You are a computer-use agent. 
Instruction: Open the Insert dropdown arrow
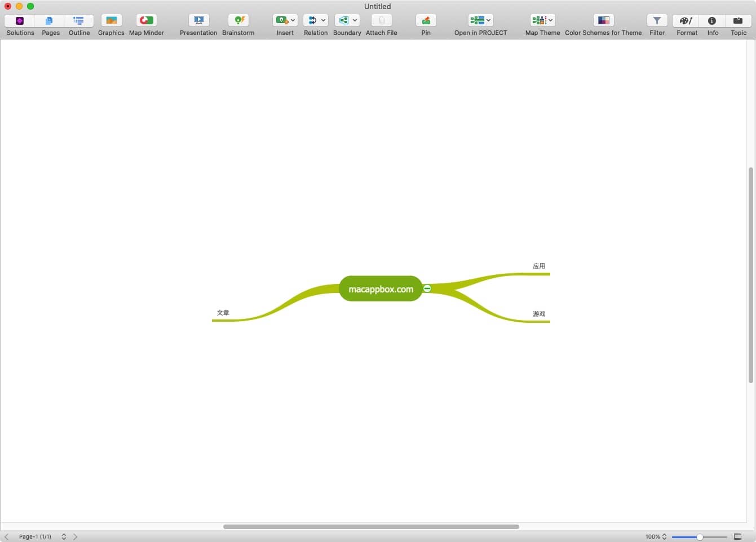[293, 20]
